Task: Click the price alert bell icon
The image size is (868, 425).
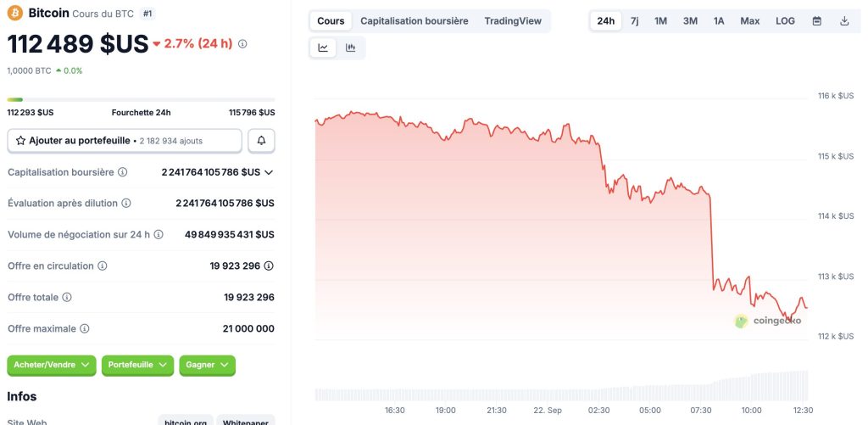Action: [x=261, y=140]
